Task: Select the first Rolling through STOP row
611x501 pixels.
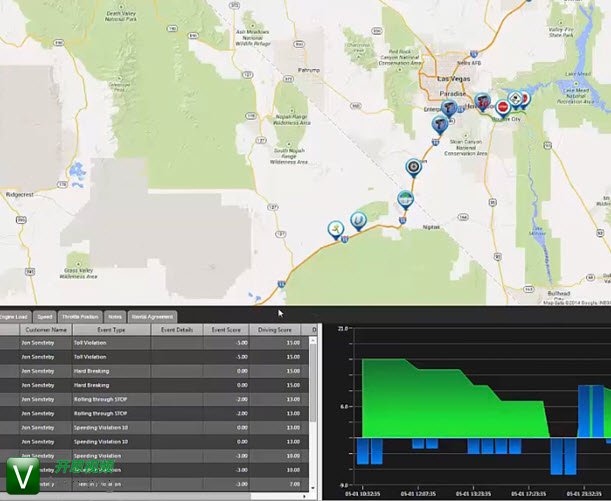Action: (154, 399)
